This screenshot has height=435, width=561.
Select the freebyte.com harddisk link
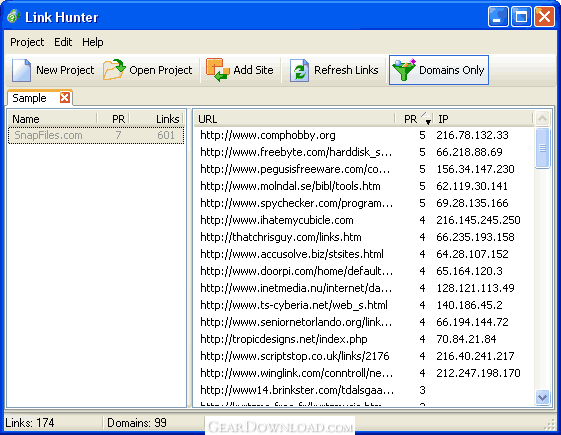tap(296, 152)
